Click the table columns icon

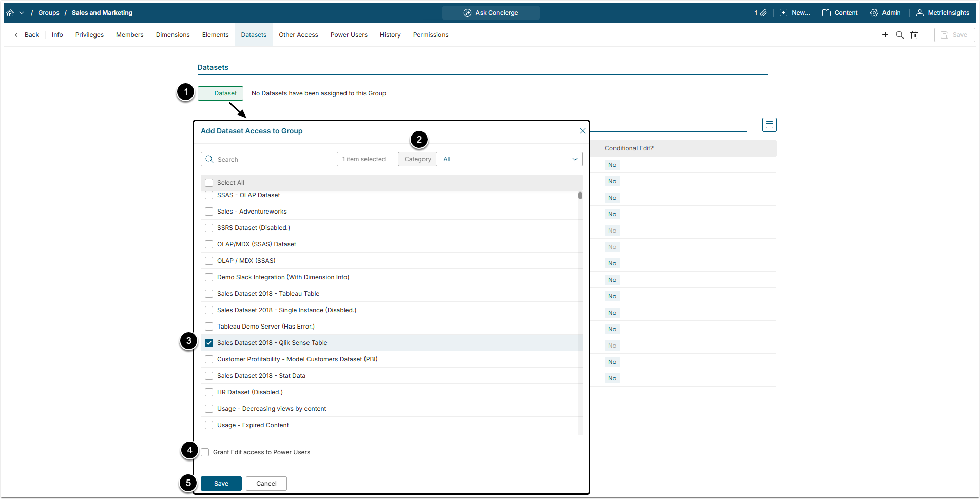click(769, 125)
